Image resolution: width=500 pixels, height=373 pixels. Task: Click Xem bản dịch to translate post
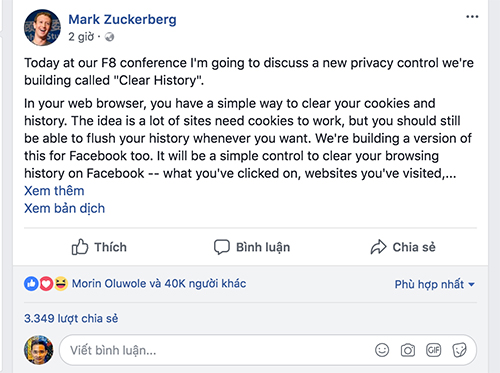tap(64, 209)
